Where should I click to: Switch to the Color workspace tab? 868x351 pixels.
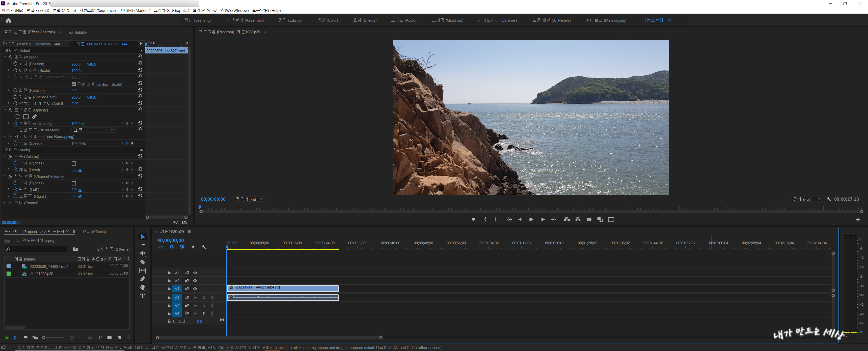[327, 20]
